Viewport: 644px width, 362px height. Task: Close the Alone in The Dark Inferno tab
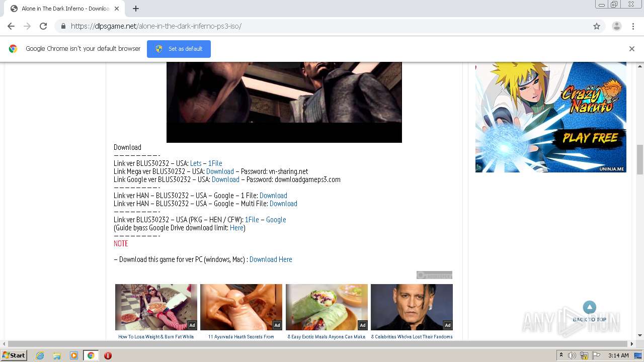(x=117, y=9)
